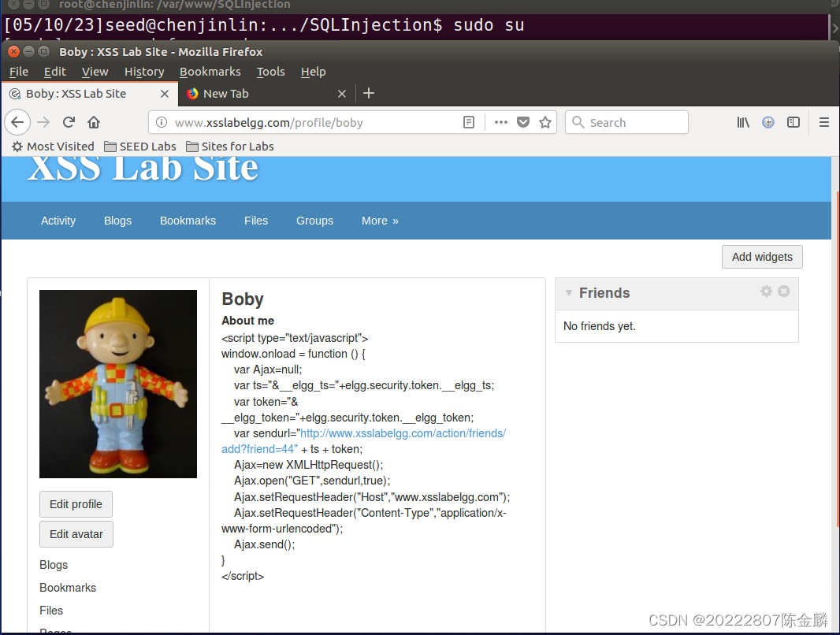The image size is (840, 635).
Task: Open Blogs link in profile sidebar
Action: pyautogui.click(x=54, y=565)
